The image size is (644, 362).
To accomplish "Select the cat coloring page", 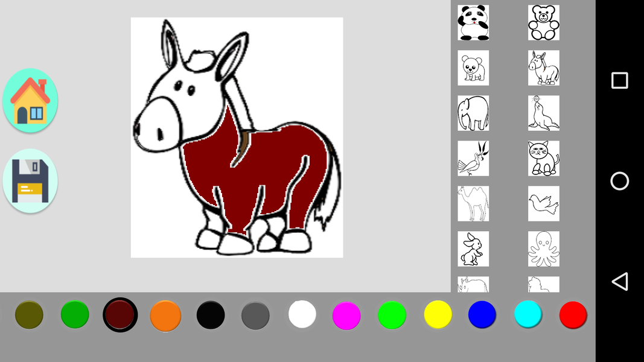I will point(543,158).
